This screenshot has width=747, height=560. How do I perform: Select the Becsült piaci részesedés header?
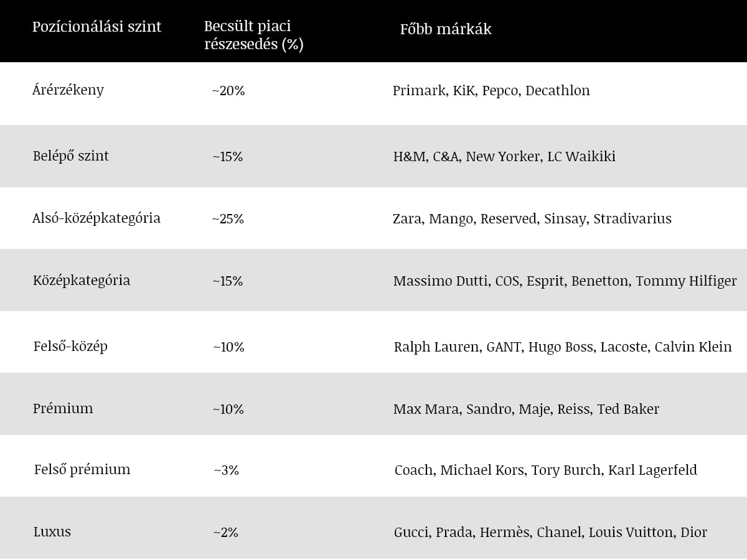click(x=253, y=35)
